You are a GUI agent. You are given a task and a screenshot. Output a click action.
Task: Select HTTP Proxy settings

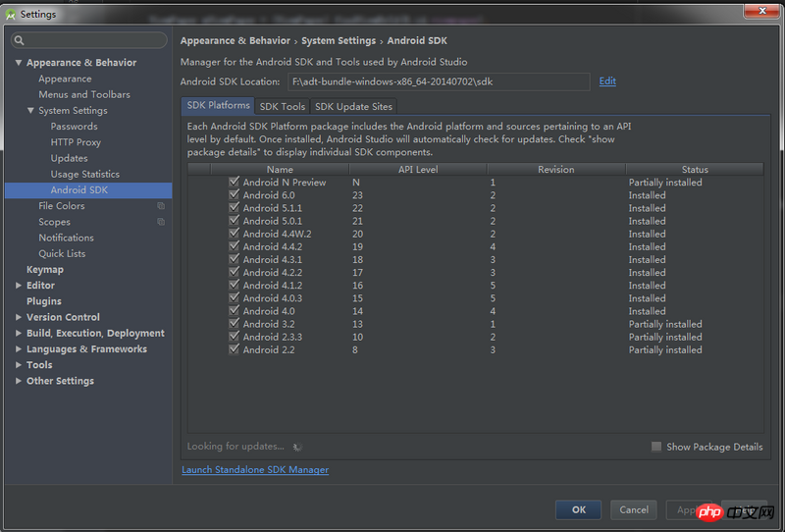76,142
